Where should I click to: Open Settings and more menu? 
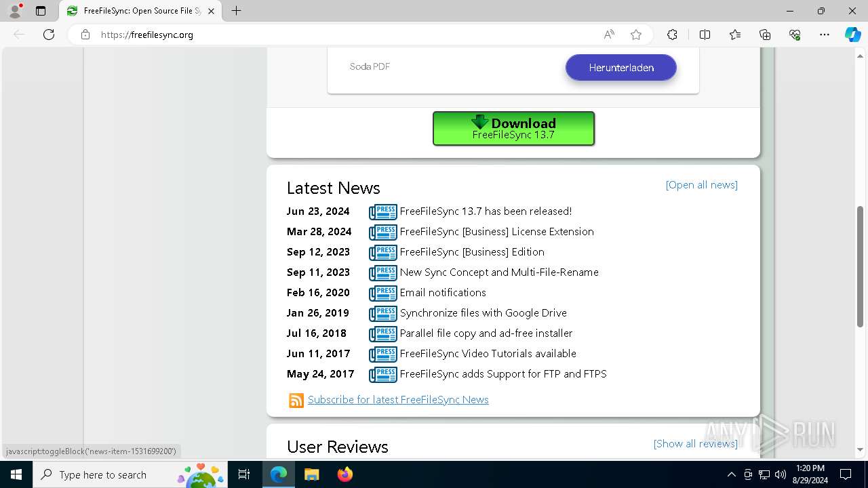click(x=825, y=35)
